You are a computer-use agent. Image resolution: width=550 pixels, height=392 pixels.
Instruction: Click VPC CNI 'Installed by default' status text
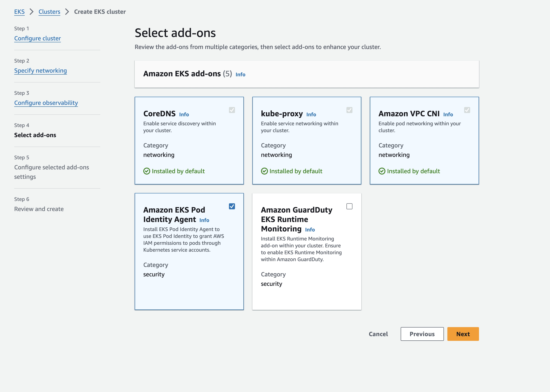click(413, 171)
